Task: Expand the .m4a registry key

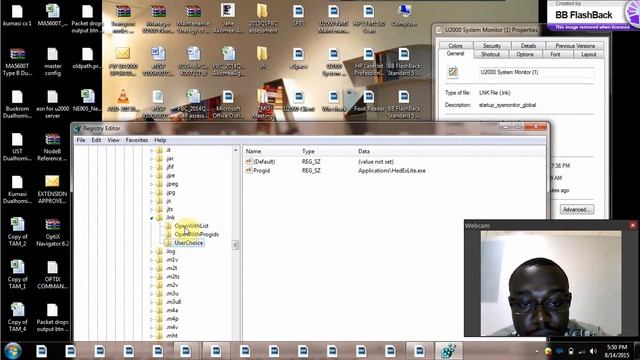Action: click(152, 311)
